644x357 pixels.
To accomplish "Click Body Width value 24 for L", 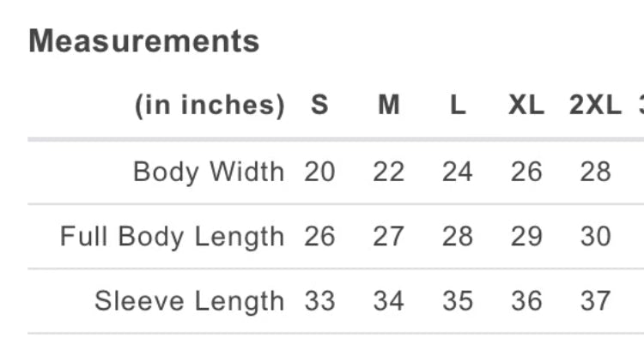I will [x=458, y=172].
